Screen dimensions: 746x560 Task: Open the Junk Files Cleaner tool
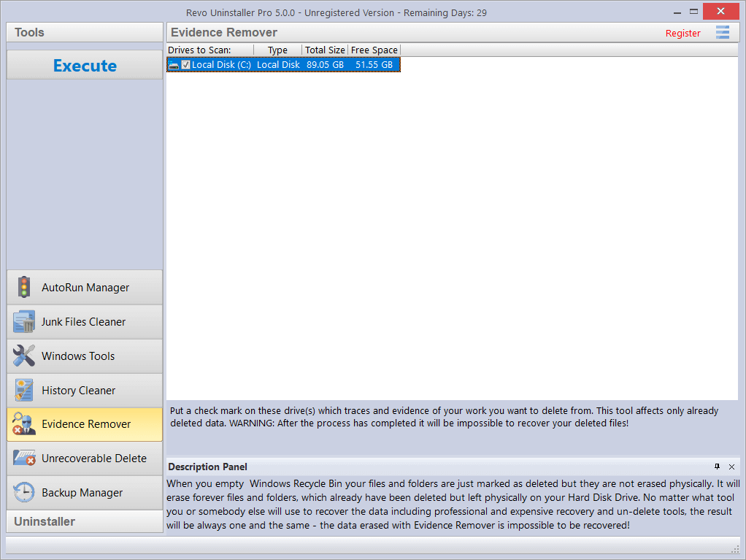pyautogui.click(x=85, y=322)
